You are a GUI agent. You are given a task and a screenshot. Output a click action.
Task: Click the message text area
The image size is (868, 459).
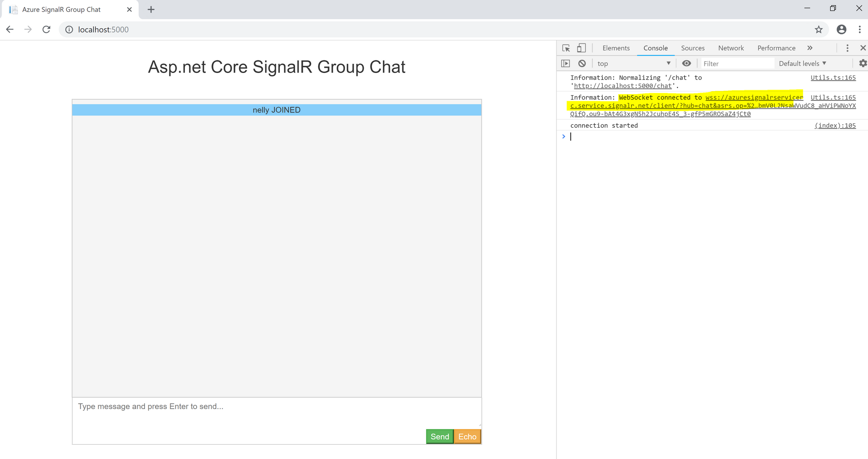[x=277, y=412]
